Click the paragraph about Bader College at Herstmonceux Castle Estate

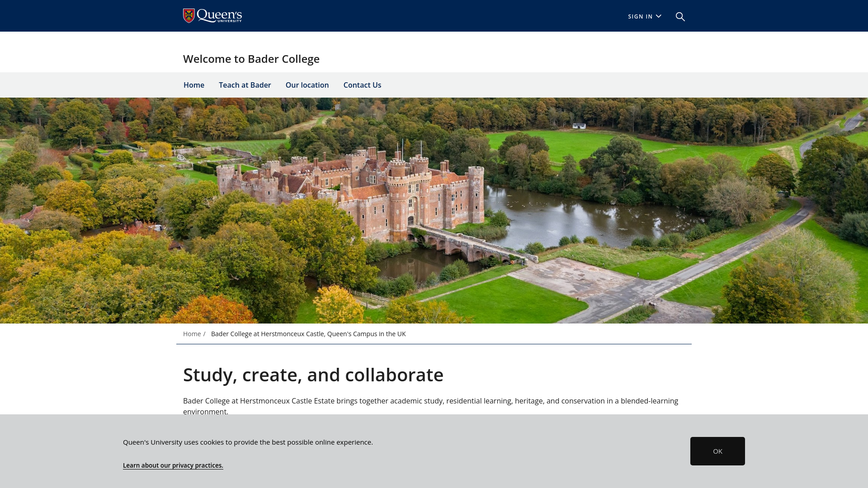[x=430, y=406]
